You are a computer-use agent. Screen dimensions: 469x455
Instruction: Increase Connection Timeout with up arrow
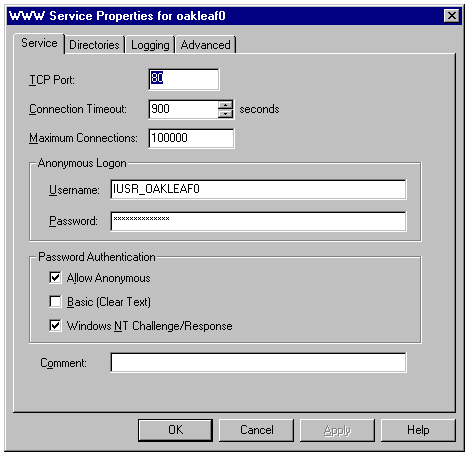[226, 105]
